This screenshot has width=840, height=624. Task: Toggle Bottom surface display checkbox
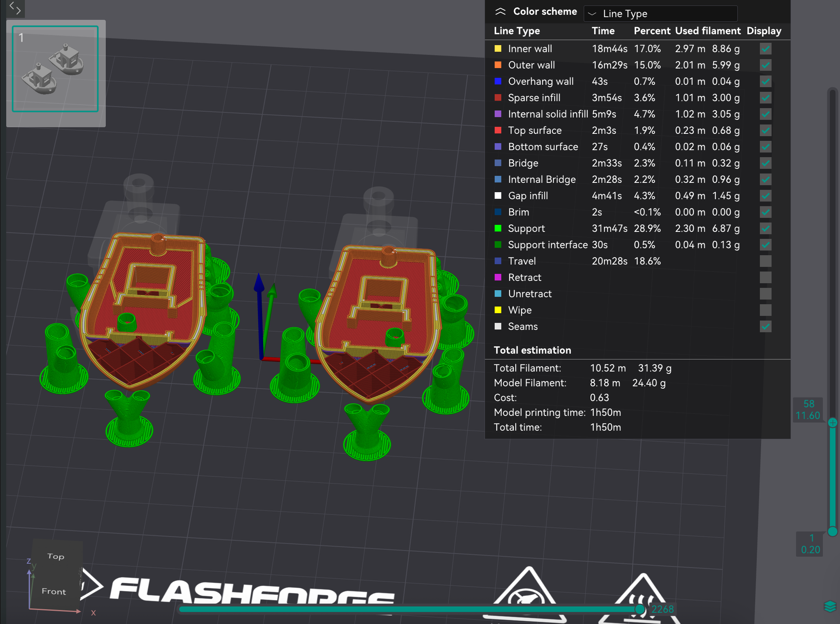765,147
